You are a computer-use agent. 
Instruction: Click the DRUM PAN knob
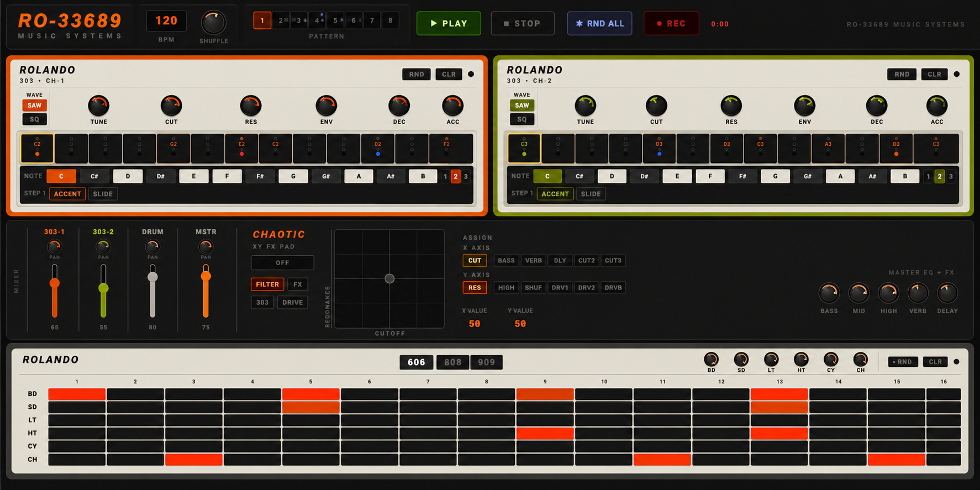click(x=152, y=246)
